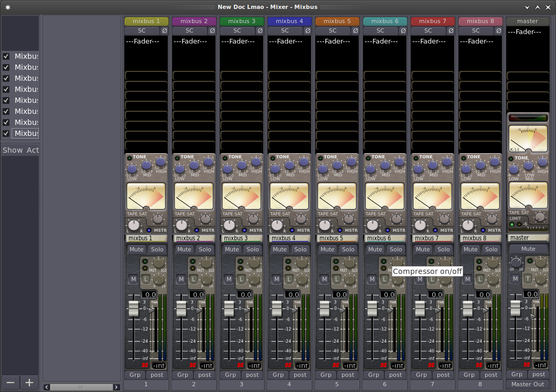Viewport: 556px width, 392px height.
Task: Open the post metering dropdown on mixbus 6
Action: 395,375
